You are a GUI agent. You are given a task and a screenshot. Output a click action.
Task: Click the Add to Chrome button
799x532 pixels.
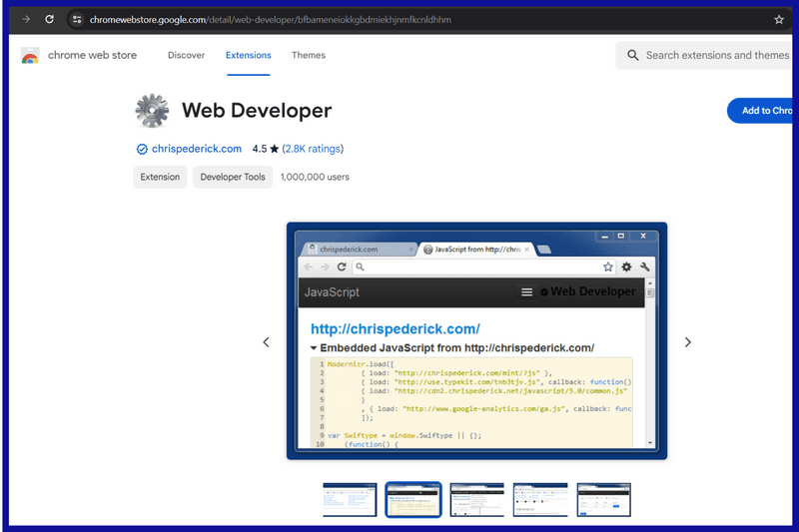(764, 111)
